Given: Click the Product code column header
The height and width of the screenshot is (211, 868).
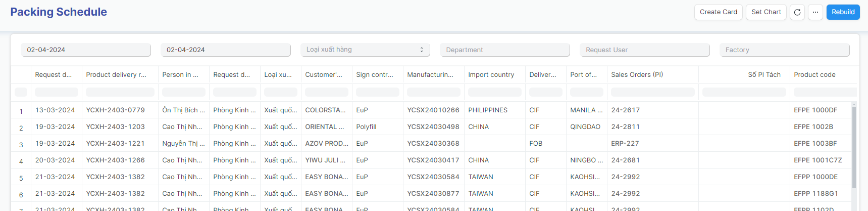Looking at the screenshot, I should coord(814,74).
